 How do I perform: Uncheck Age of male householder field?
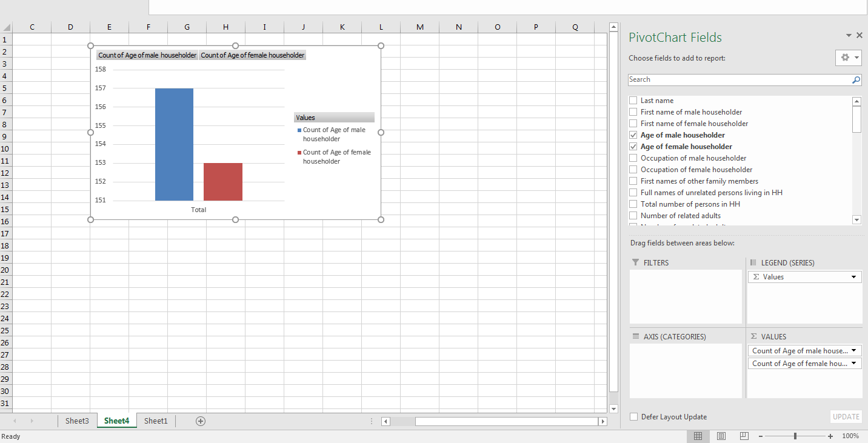point(633,135)
